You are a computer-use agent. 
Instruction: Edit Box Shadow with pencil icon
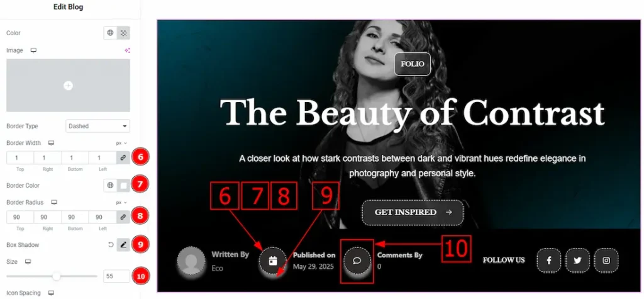pos(123,245)
